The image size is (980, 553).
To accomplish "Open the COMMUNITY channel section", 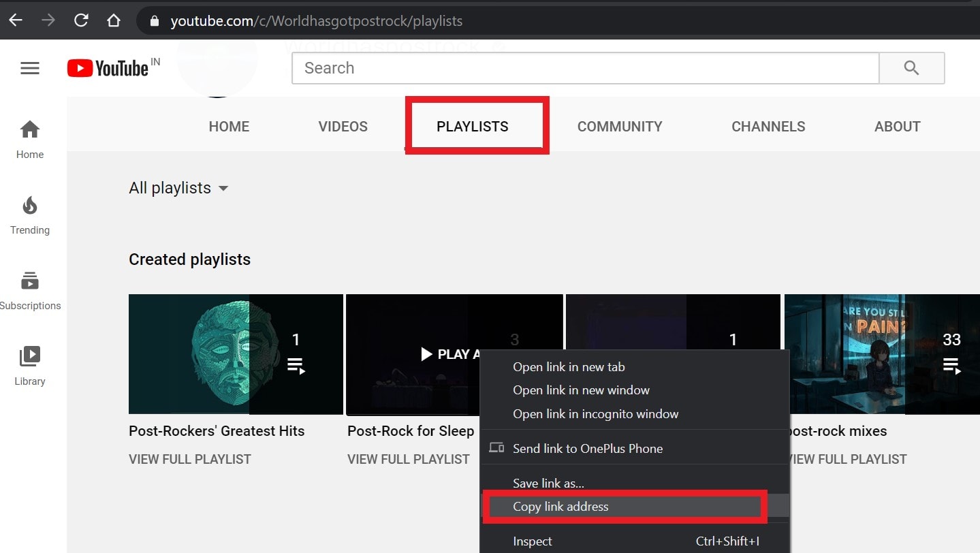I will coord(619,126).
